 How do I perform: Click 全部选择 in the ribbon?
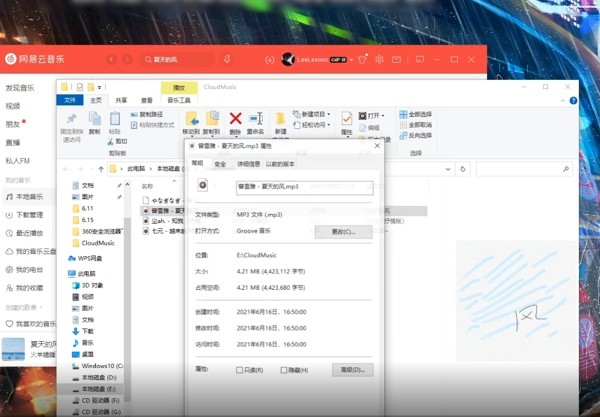point(416,114)
